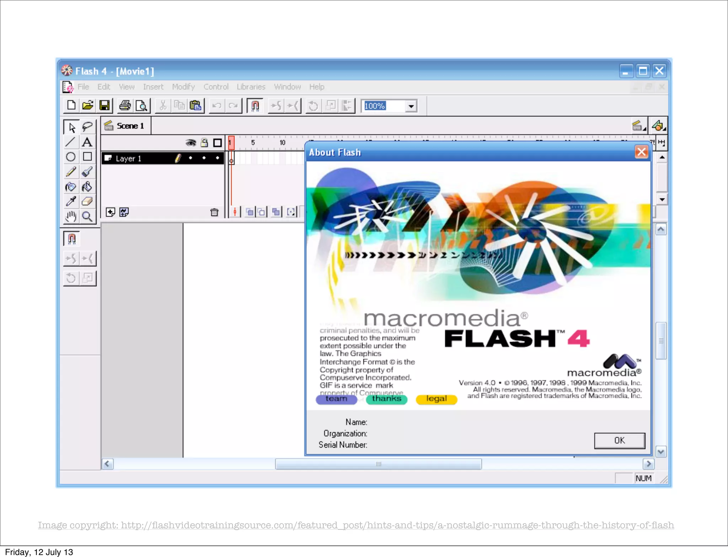Click the New document toolbar icon
This screenshot has height=560, width=728.
coord(71,106)
